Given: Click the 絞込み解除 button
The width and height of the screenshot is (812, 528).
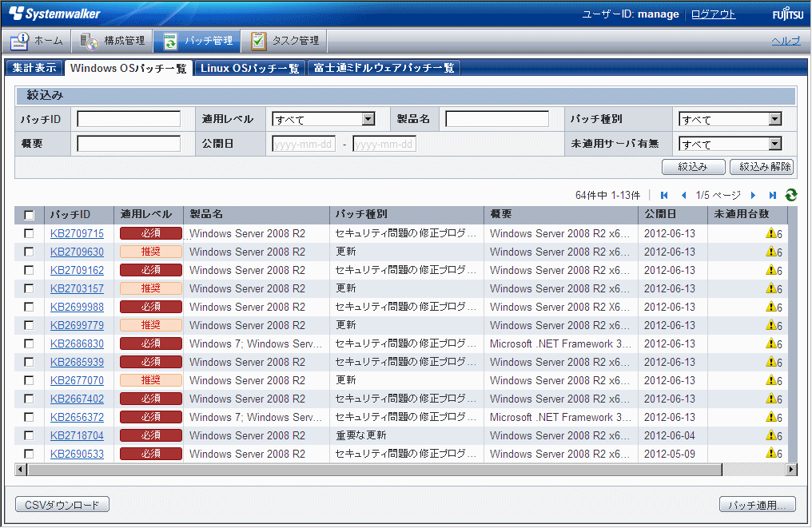Looking at the screenshot, I should [x=761, y=167].
